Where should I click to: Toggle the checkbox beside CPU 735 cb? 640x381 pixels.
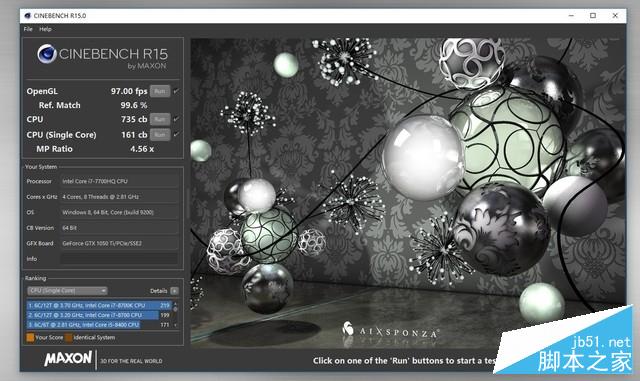tap(176, 119)
